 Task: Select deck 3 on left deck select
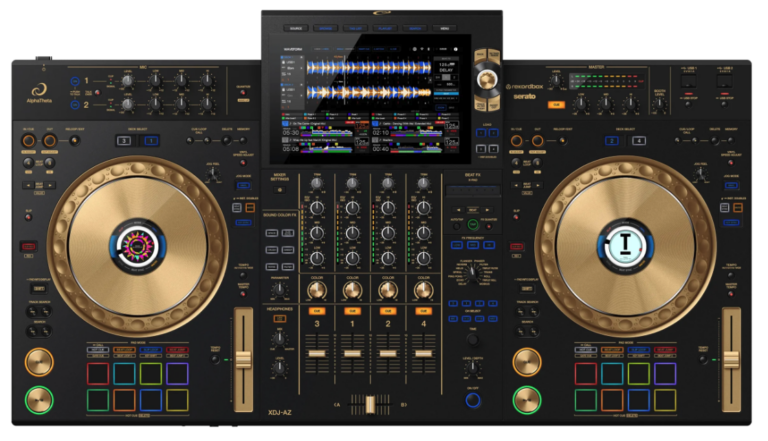pos(123,141)
